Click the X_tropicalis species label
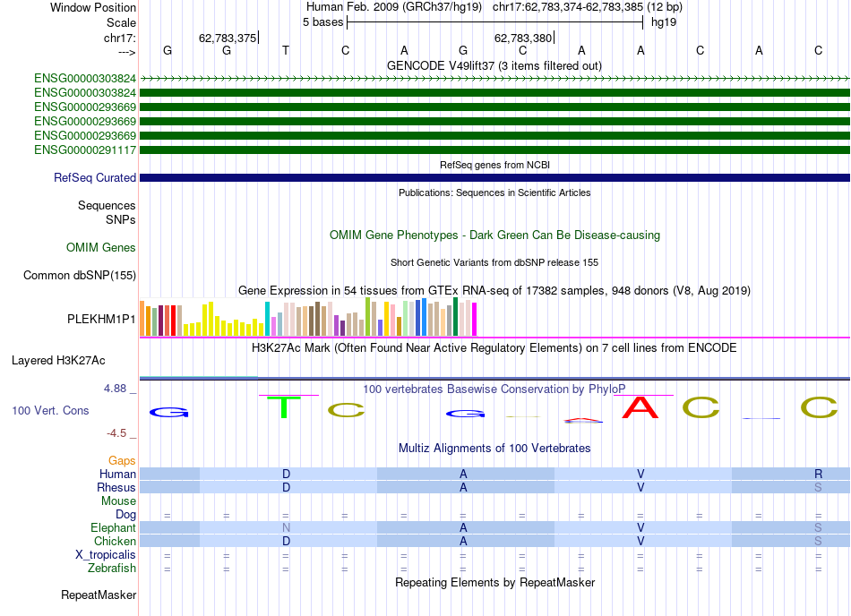Viewport: 851px width, 616px height. point(106,555)
